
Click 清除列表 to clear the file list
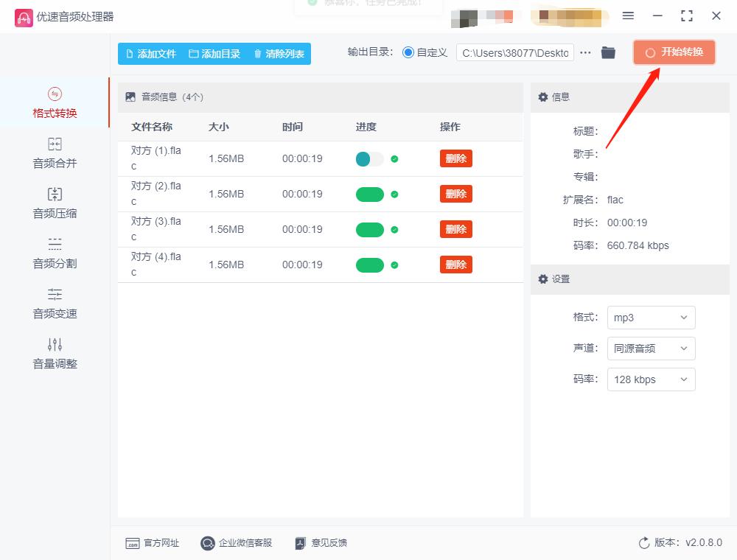(x=279, y=54)
